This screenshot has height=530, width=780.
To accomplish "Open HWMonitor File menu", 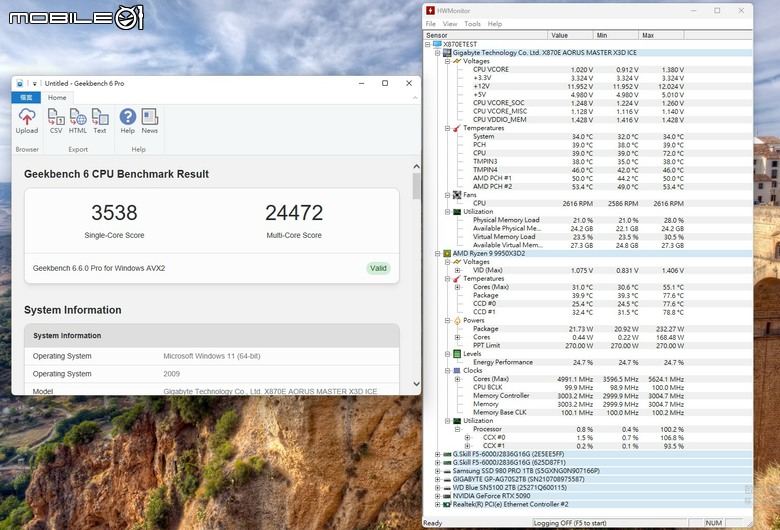I will (x=431, y=24).
